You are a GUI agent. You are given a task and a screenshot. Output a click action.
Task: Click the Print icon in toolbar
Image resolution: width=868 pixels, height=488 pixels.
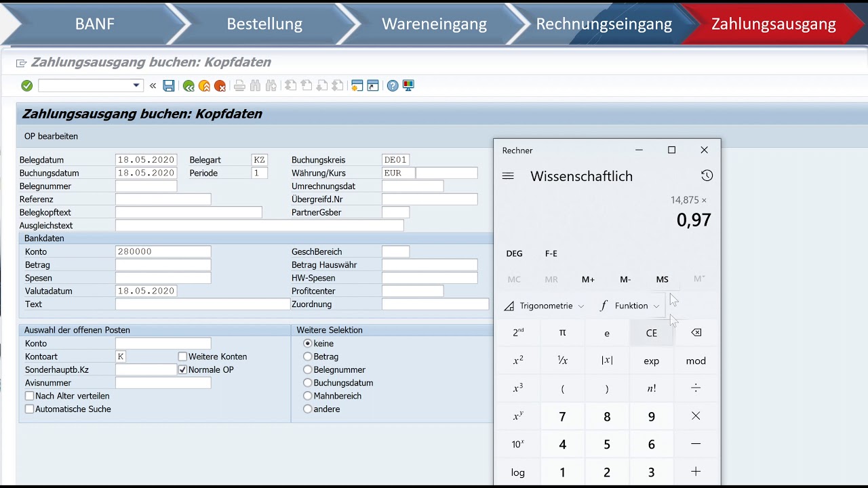239,85
